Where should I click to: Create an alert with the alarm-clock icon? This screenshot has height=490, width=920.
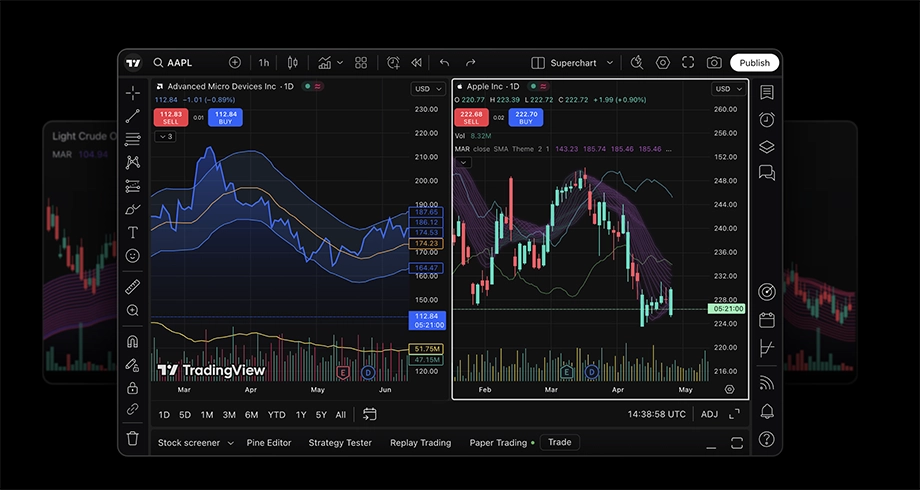coord(393,63)
